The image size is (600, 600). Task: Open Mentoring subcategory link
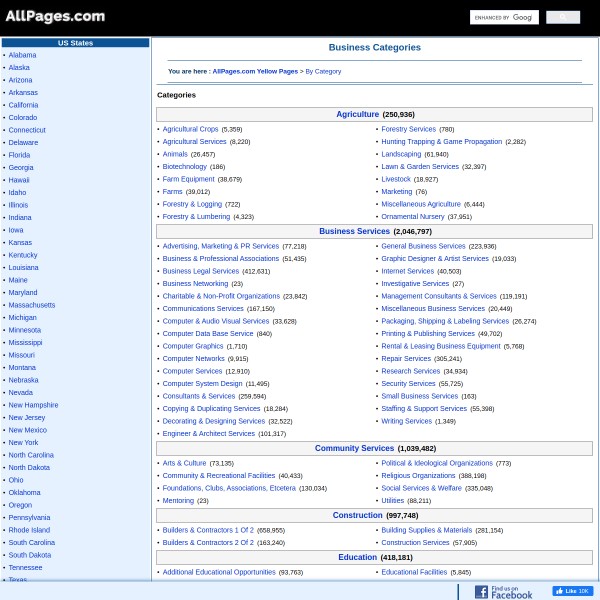(178, 501)
